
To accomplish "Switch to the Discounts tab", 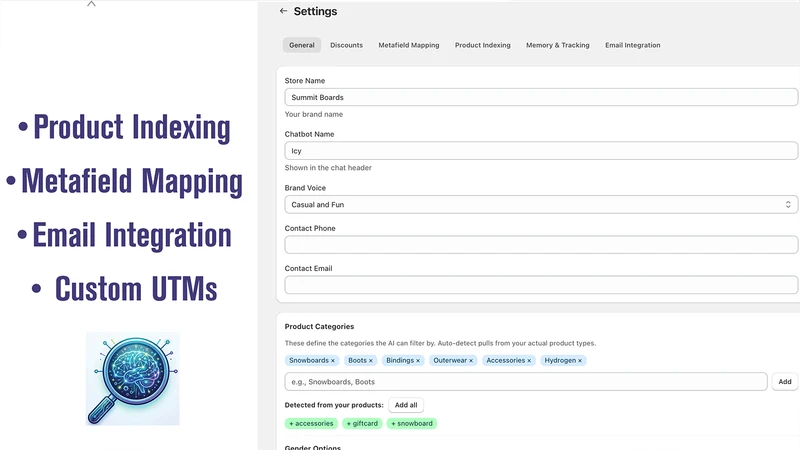I will (346, 45).
